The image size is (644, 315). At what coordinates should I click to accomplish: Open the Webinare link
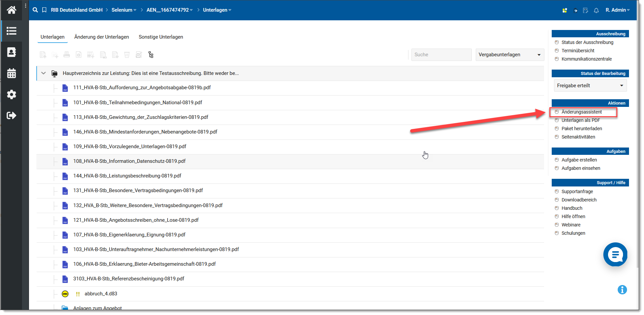(x=571, y=225)
